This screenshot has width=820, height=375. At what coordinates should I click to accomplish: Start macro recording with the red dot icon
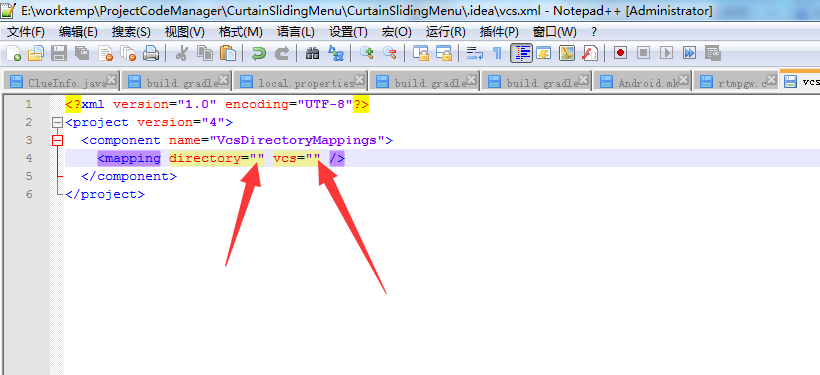click(x=620, y=53)
